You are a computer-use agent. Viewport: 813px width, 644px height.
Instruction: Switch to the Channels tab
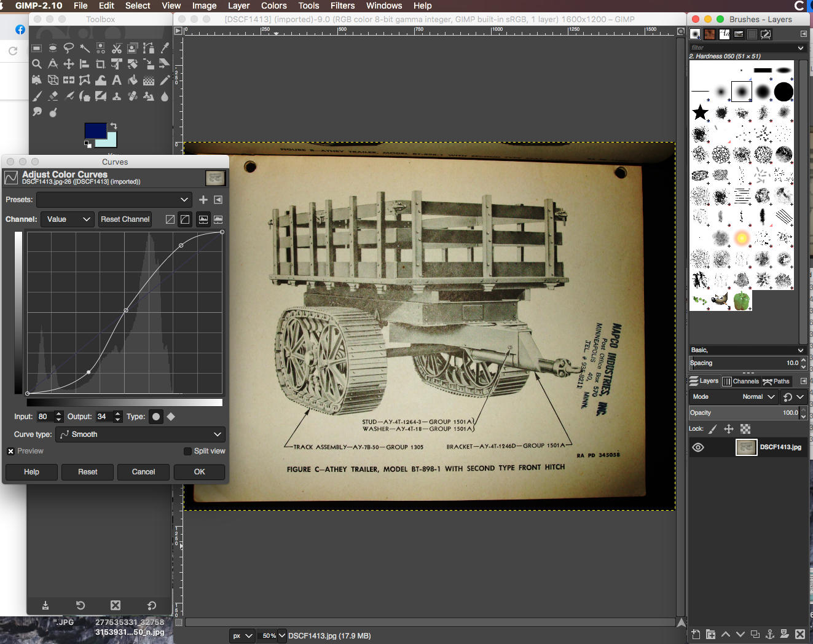click(x=740, y=381)
